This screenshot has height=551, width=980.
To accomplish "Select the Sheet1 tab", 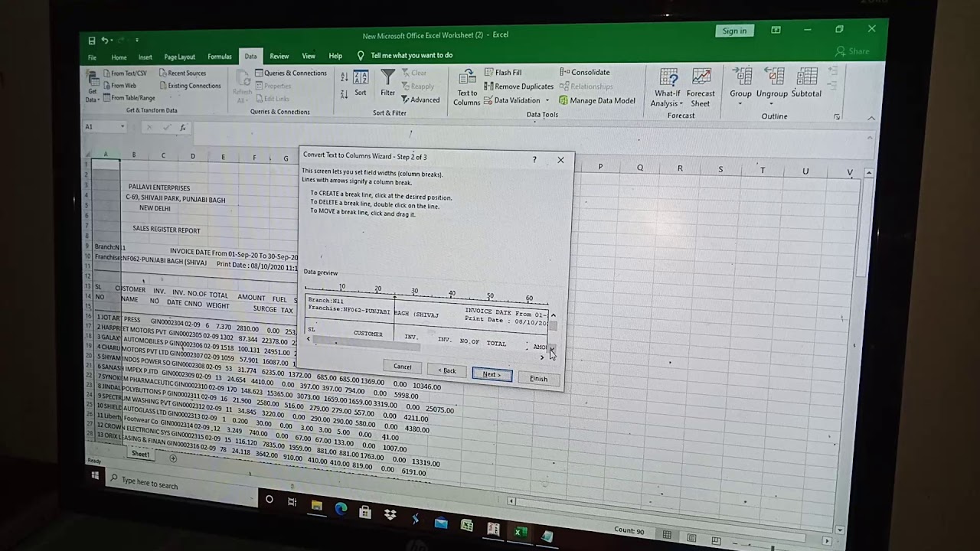I will point(140,455).
